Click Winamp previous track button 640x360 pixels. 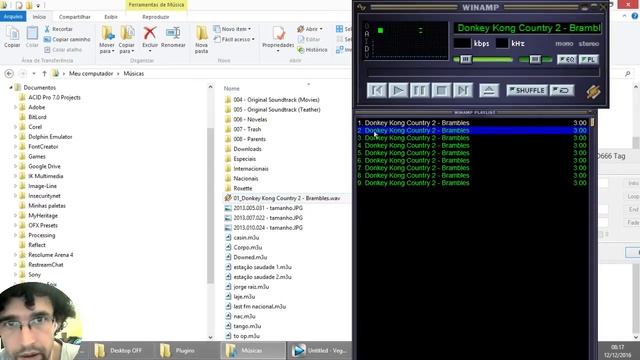[376, 90]
